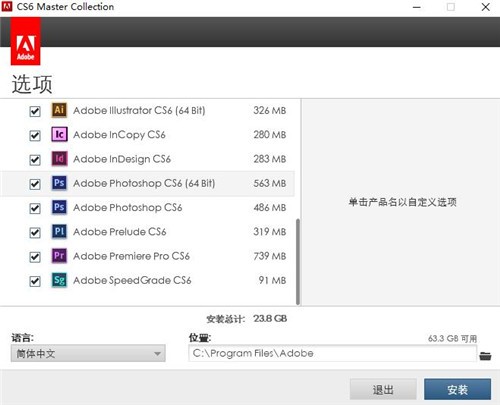Select the Adobe InCopy CS6 product name

[119, 135]
